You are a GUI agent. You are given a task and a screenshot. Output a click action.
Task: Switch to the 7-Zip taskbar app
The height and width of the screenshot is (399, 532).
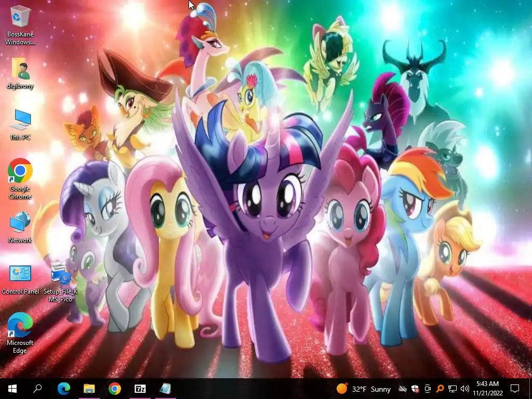140,389
